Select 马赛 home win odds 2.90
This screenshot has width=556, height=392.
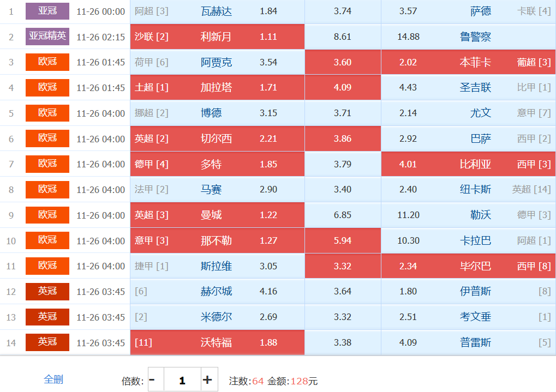tap(217, 190)
